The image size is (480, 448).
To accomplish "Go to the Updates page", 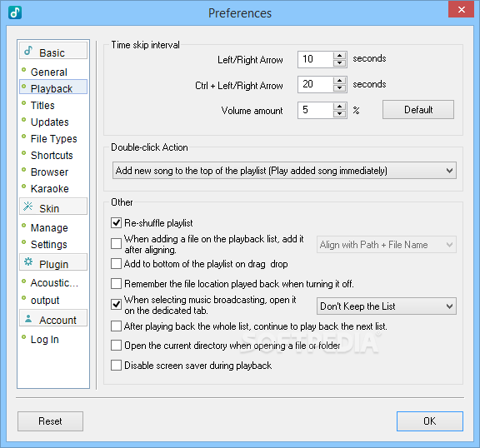I will (50, 122).
